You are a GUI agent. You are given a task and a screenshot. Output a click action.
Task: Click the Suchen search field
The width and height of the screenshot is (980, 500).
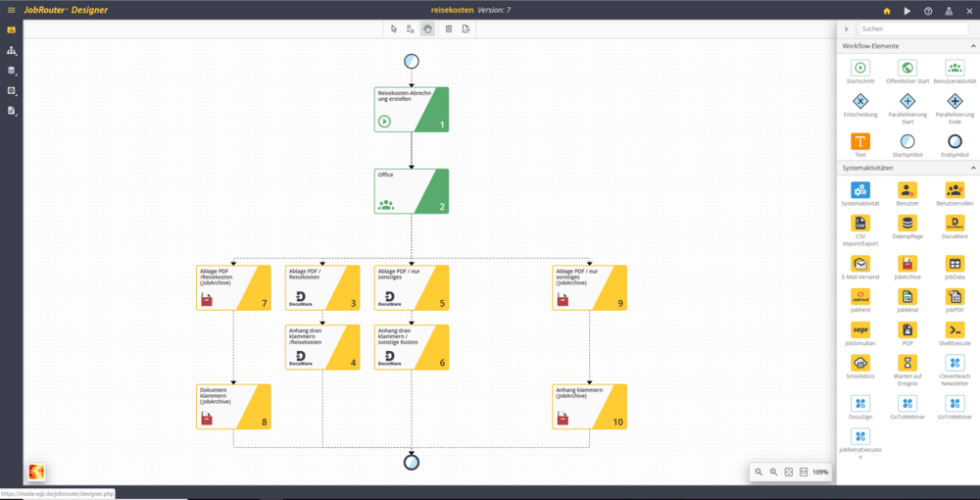(x=914, y=29)
